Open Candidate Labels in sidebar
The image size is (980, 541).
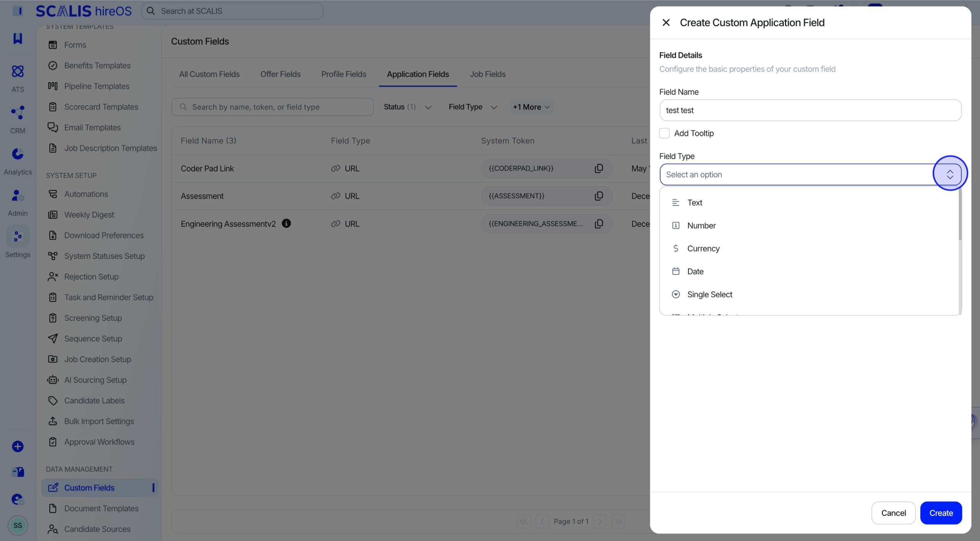100,400
